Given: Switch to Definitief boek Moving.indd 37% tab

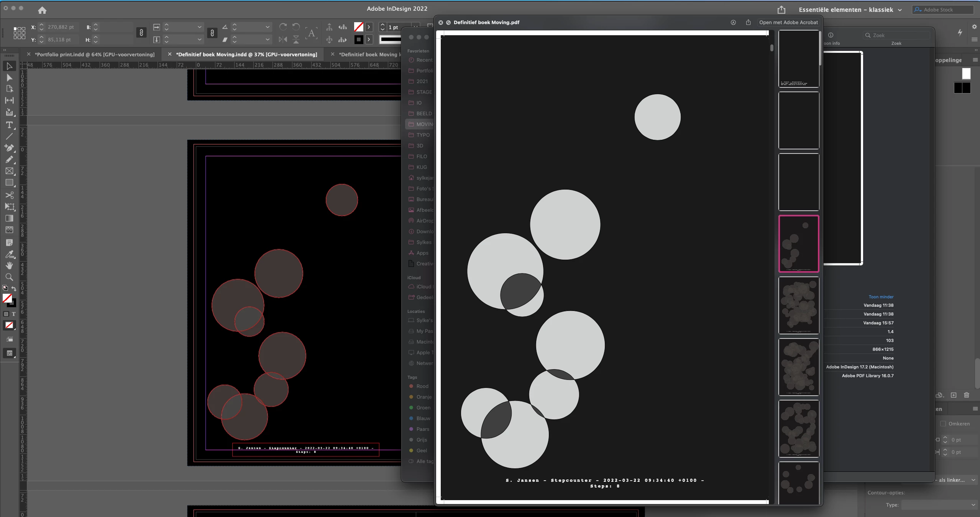Looking at the screenshot, I should 246,54.
